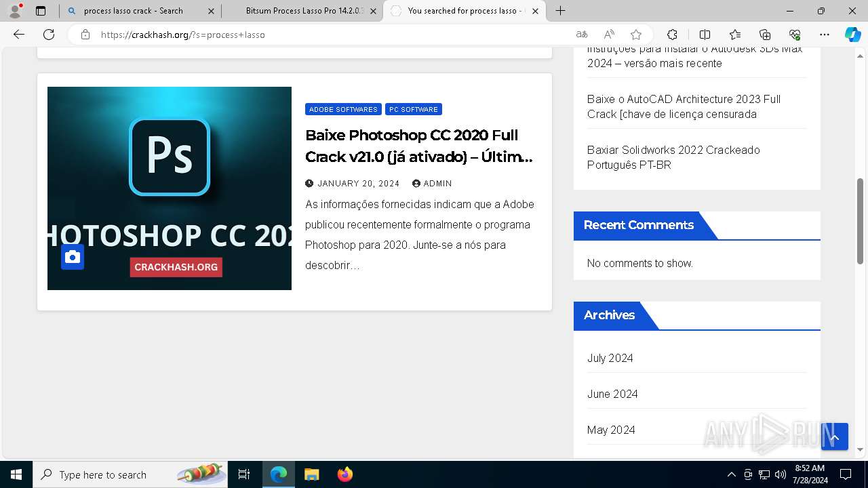Open the Windows Start menu
The image size is (868, 488).
click(16, 474)
